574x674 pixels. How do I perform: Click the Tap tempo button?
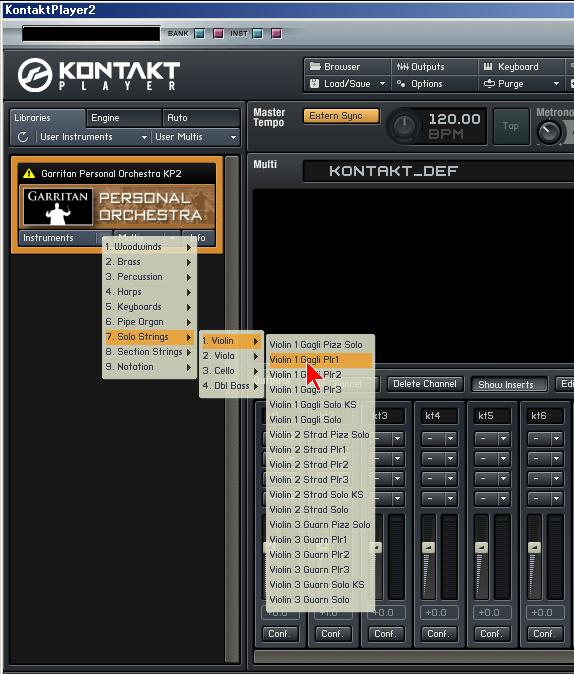511,126
